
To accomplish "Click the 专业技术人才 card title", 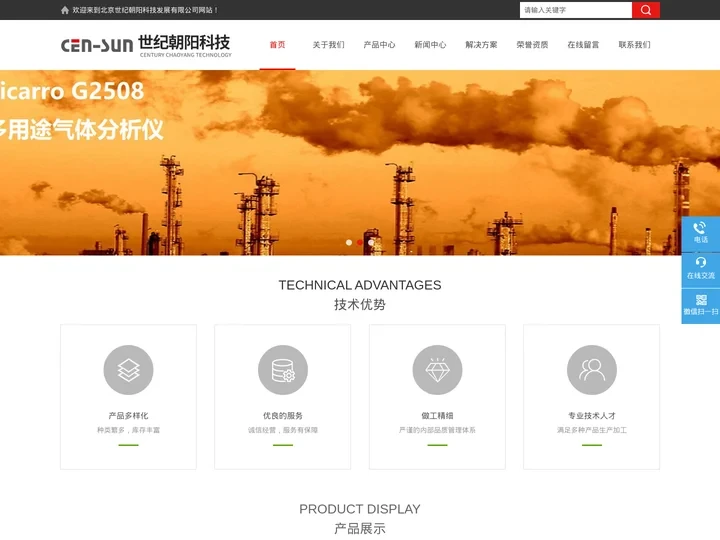I will click(592, 416).
